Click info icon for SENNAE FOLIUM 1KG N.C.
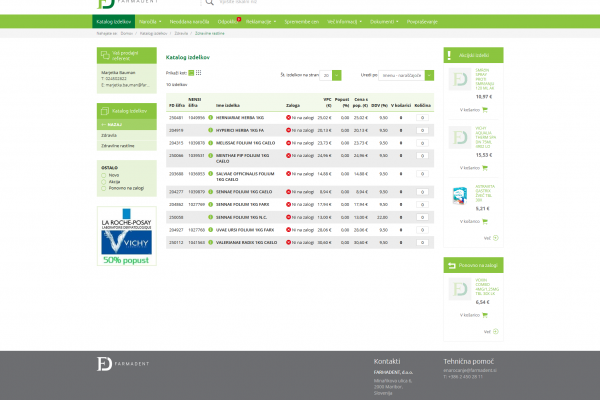Screen dimensions: 600x400 pos(210,217)
